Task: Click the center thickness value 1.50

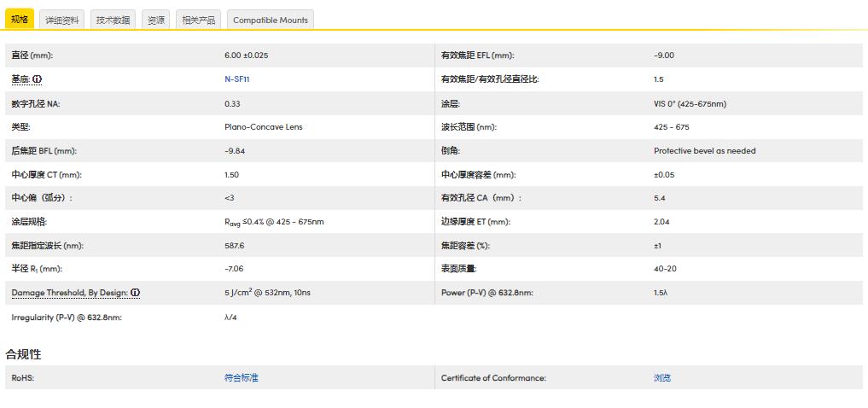Action: tap(232, 174)
